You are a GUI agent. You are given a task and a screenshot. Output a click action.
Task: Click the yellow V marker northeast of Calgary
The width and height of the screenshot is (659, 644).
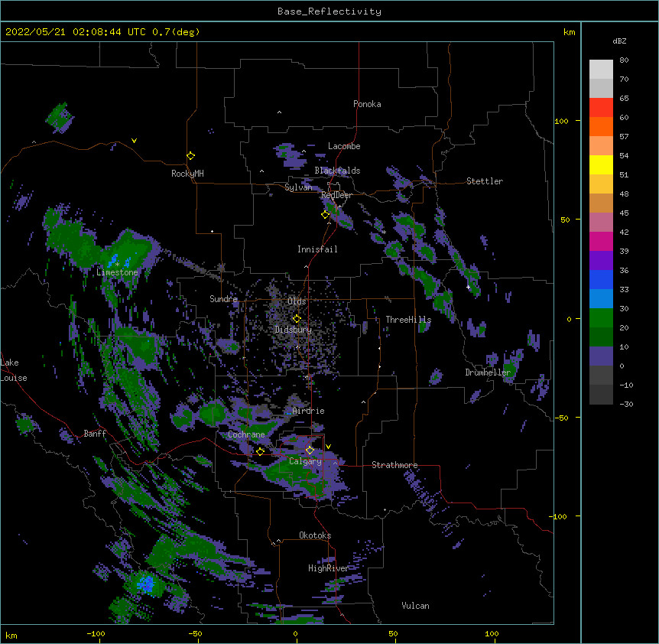328,447
